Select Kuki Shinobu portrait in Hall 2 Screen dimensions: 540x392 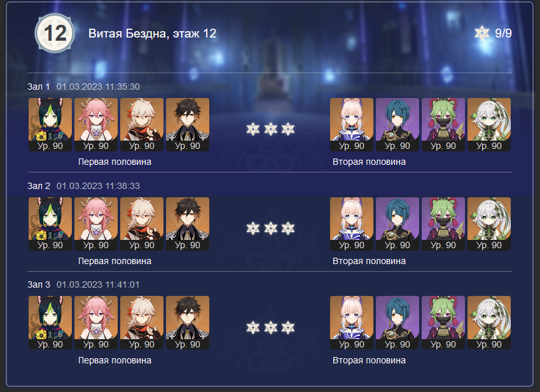pos(443,223)
